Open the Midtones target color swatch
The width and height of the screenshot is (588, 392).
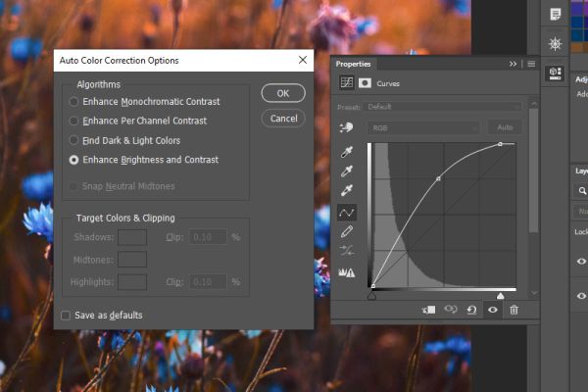coord(132,260)
